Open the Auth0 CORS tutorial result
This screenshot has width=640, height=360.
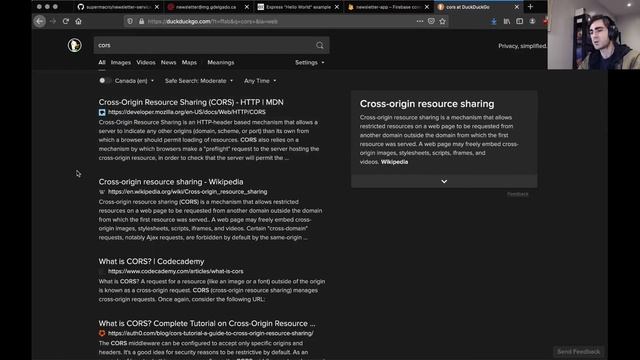tap(207, 324)
